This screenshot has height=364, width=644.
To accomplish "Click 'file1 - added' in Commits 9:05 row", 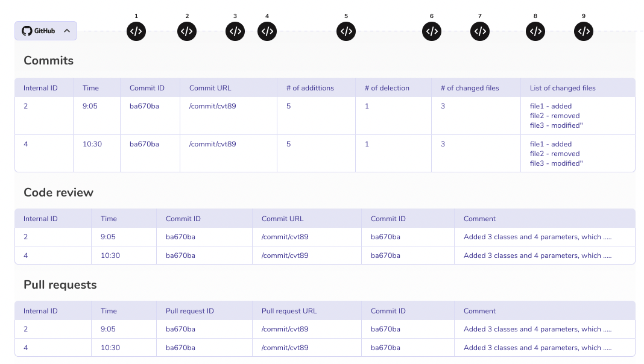I will point(551,106).
